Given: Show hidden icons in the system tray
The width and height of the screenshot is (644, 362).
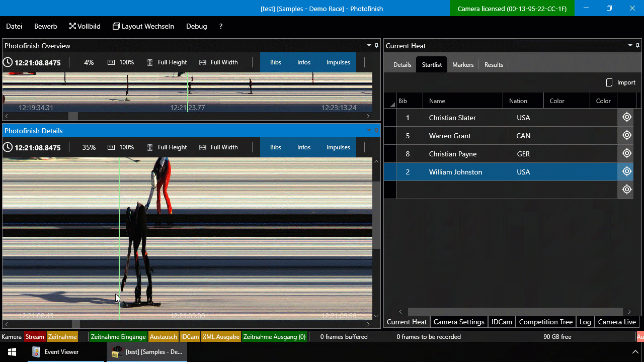Looking at the screenshot, I should tap(635, 352).
